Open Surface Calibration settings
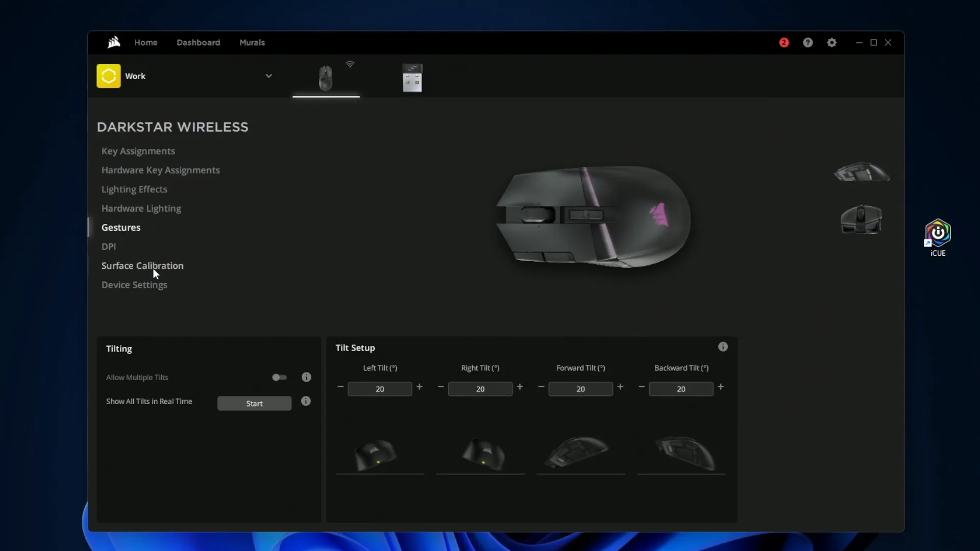Viewport: 980px width, 551px height. pos(142,266)
